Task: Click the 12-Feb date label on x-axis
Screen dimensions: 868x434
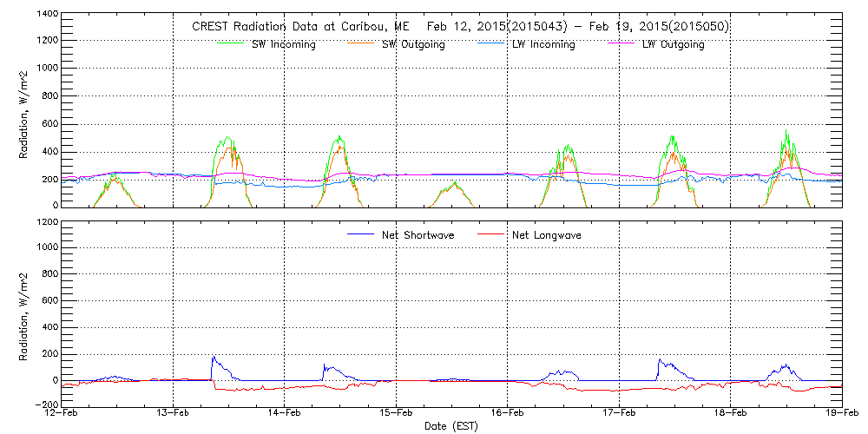Action: (x=62, y=413)
